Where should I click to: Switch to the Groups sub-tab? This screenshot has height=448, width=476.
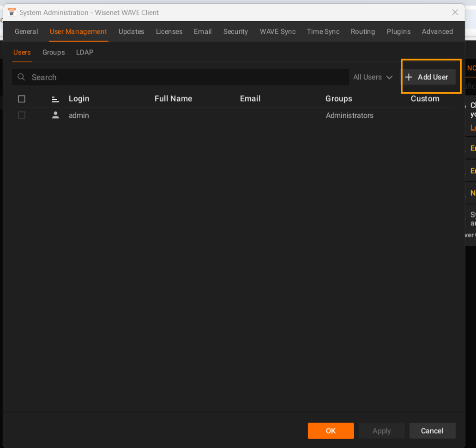click(x=54, y=52)
